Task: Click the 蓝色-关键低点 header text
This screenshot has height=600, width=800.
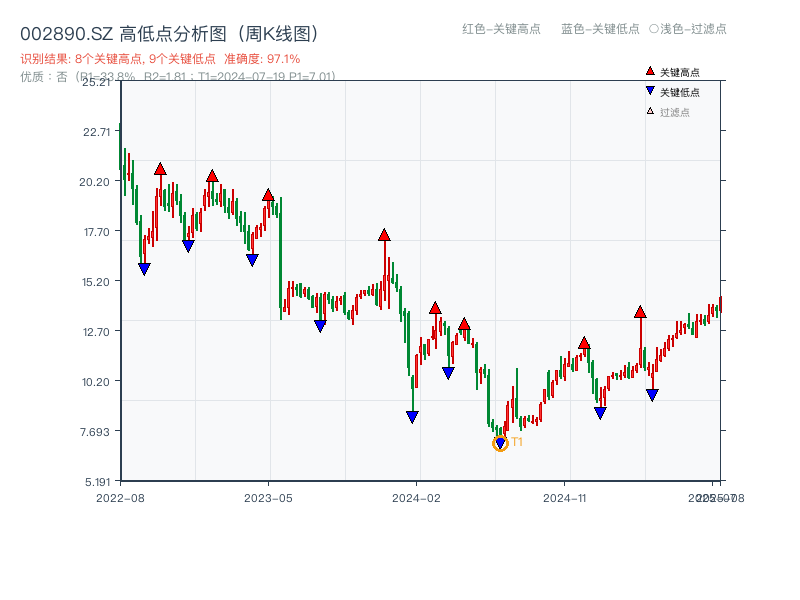Action: (x=600, y=29)
